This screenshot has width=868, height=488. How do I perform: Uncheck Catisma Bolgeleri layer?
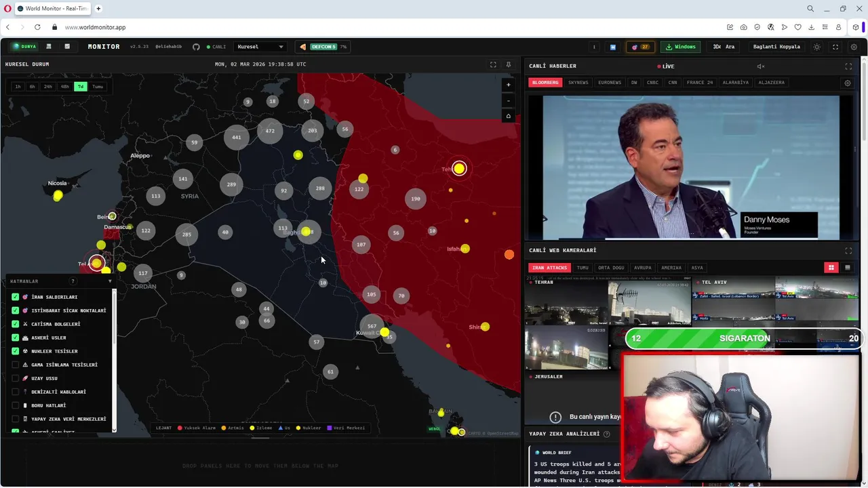point(16,324)
